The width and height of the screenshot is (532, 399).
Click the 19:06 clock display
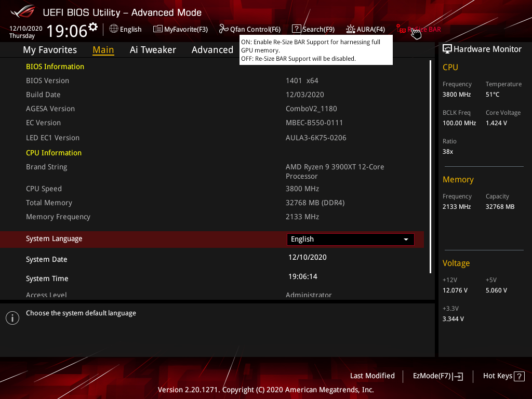[x=67, y=31]
